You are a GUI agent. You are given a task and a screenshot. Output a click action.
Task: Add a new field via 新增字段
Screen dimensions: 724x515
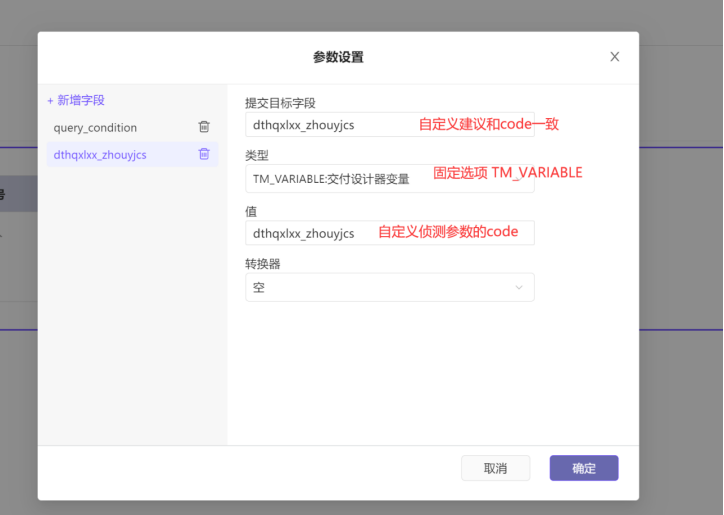[x=76, y=100]
